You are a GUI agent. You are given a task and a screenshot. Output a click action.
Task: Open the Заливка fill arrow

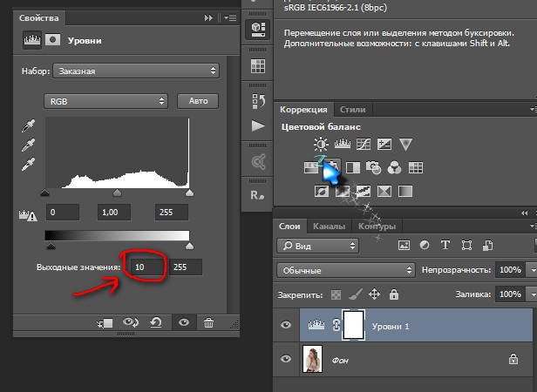(532, 294)
